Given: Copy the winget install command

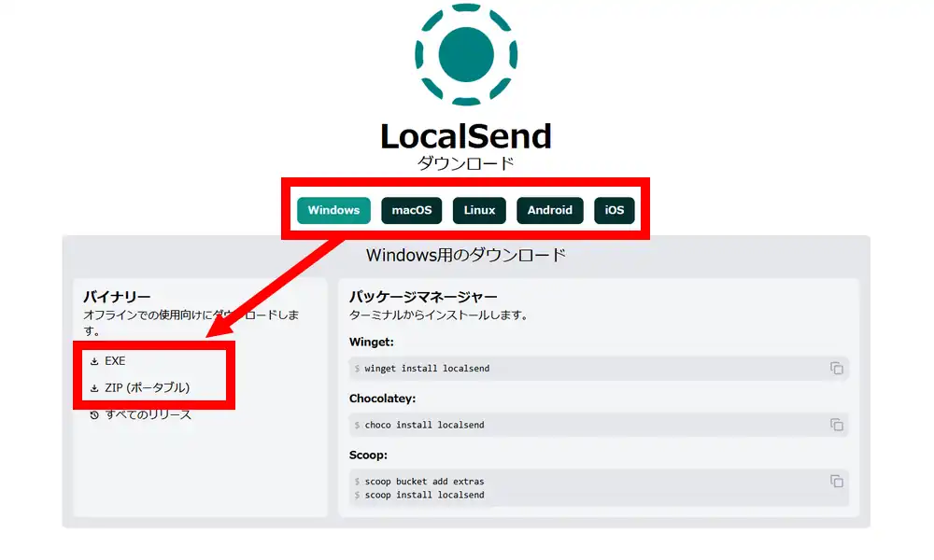Looking at the screenshot, I should pos(836,369).
